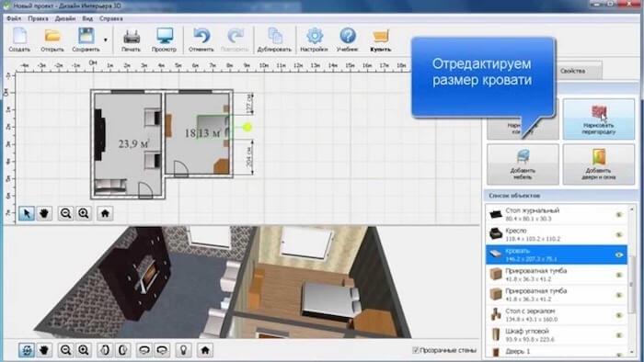Viewport: 644px width, 362px height.
Task: Click the Отменить undo arrow
Action: [x=201, y=40]
